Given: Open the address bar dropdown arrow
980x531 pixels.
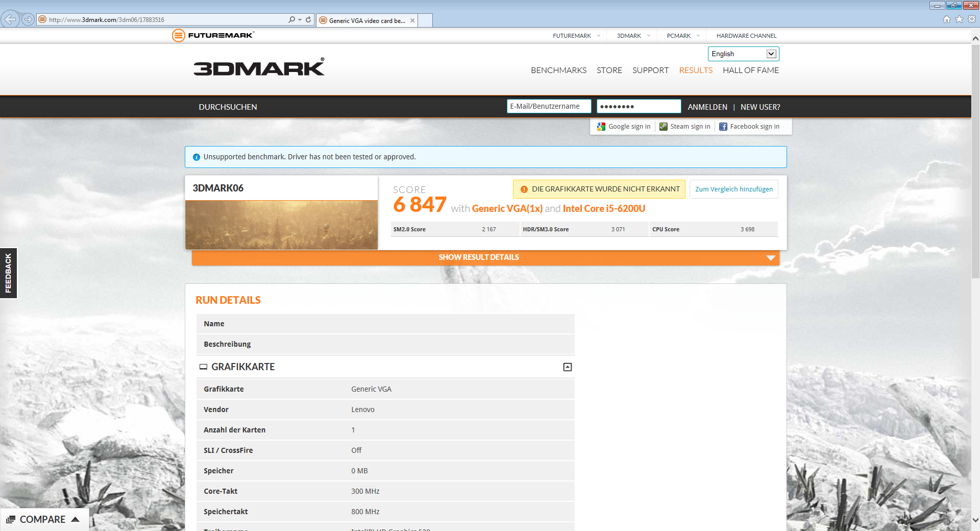Looking at the screenshot, I should pos(300,20).
